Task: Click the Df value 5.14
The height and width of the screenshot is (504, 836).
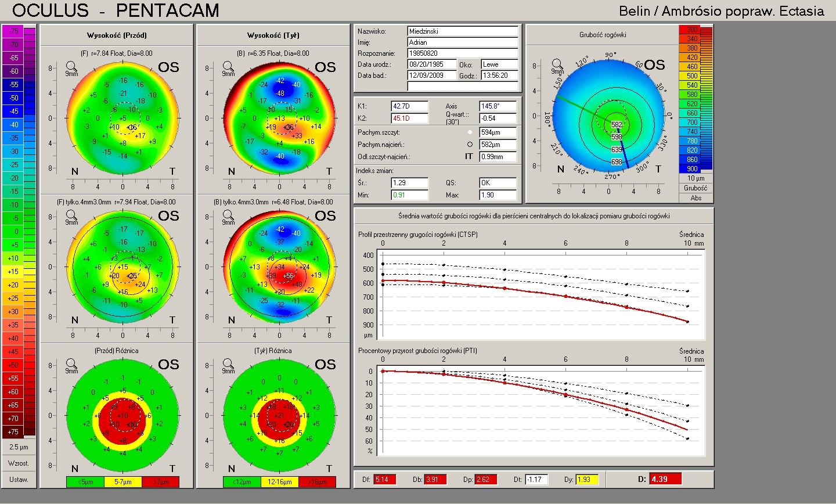Action: click(x=385, y=480)
